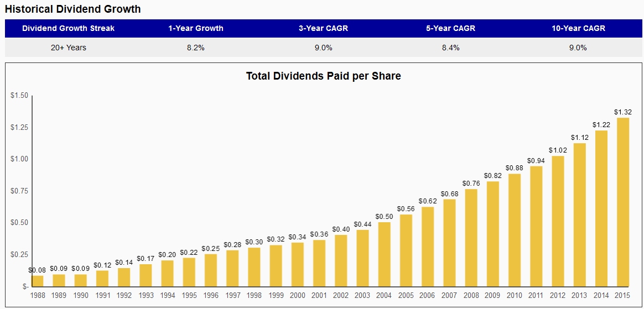
Task: Click the $1.25 y-axis label
Action: [19, 127]
